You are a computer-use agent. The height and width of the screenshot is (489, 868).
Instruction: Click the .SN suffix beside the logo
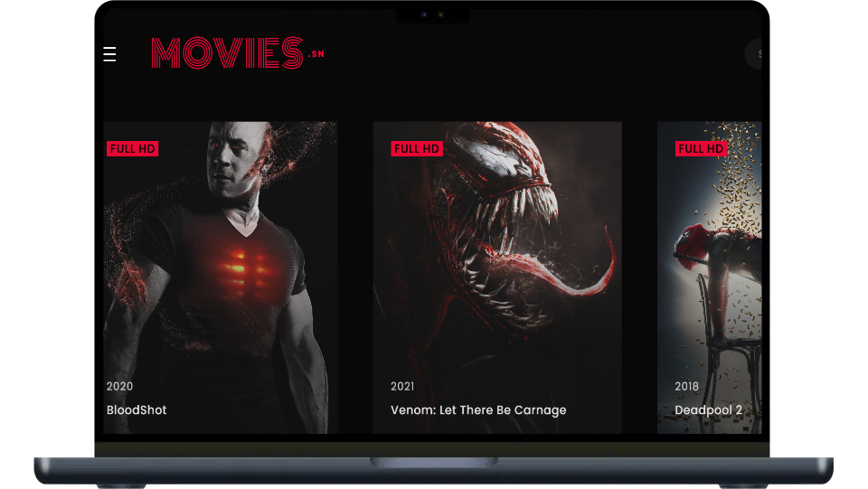point(316,54)
